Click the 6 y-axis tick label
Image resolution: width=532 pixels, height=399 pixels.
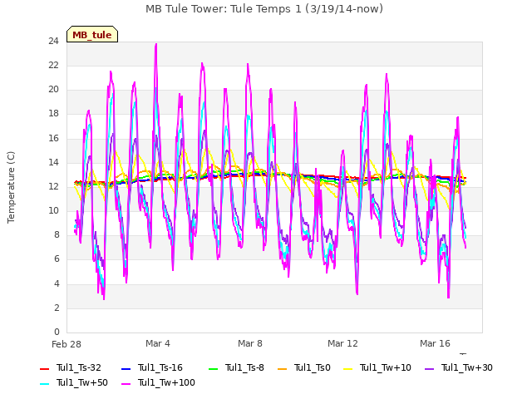57,259
